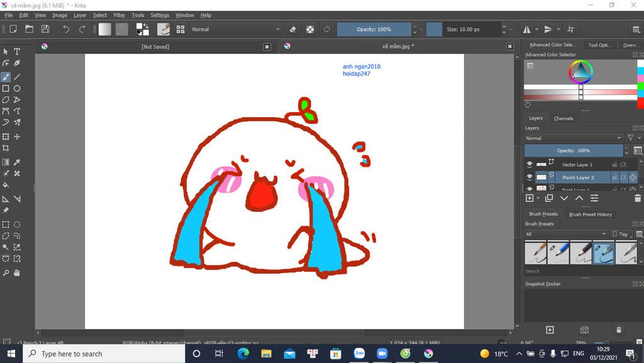Viewport: 644px width, 363px height.
Task: Switch to the Channels tab
Action: pyautogui.click(x=563, y=118)
